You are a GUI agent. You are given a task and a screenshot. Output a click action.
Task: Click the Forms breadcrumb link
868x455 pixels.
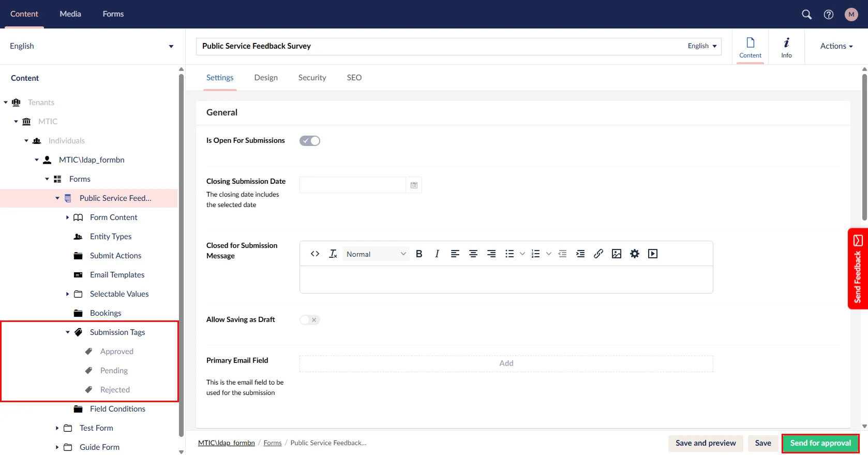(273, 443)
